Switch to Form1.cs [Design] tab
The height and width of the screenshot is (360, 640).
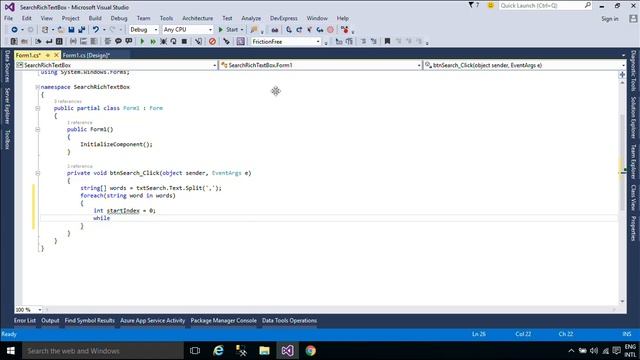(86, 55)
